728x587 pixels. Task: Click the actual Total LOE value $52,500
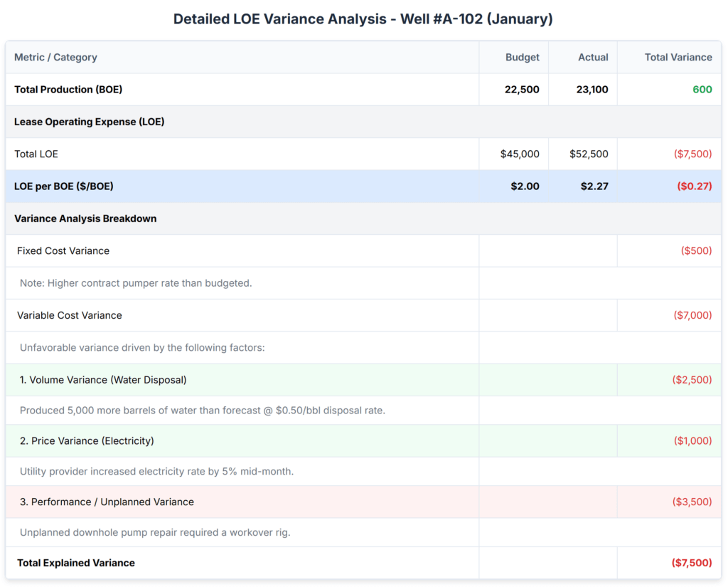coord(589,154)
